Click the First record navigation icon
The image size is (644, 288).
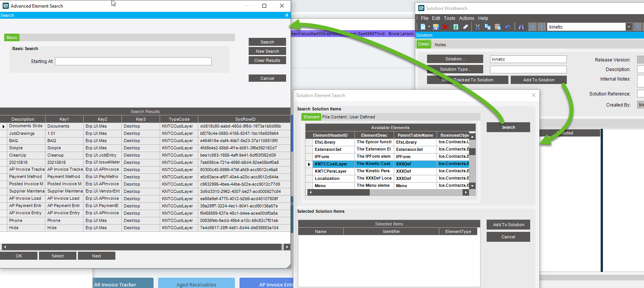tap(532, 27)
